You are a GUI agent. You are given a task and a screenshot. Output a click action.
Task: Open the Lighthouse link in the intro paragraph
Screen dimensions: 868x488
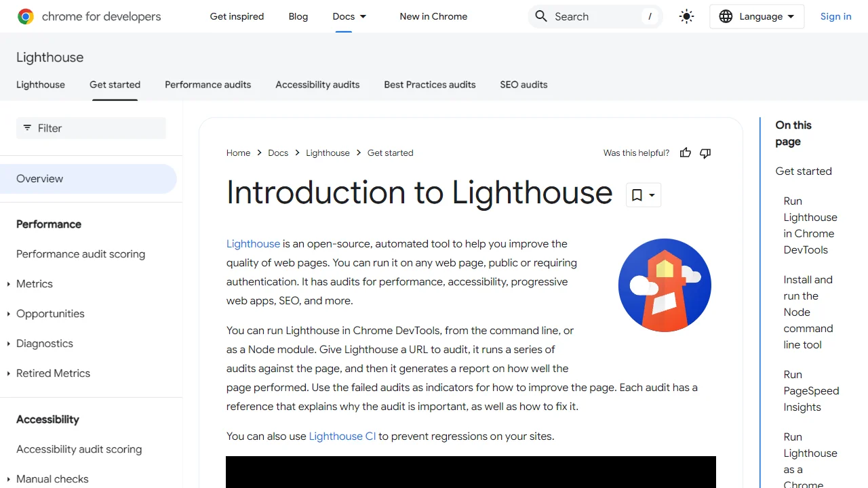[x=253, y=244]
